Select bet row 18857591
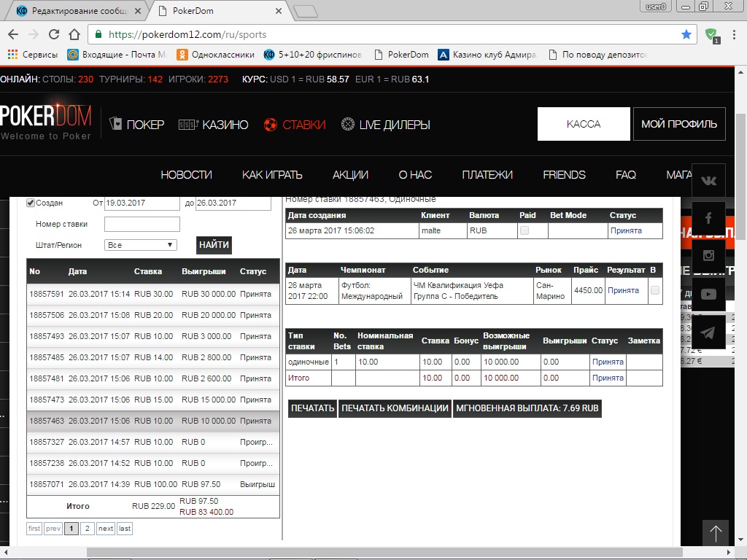 (153, 294)
